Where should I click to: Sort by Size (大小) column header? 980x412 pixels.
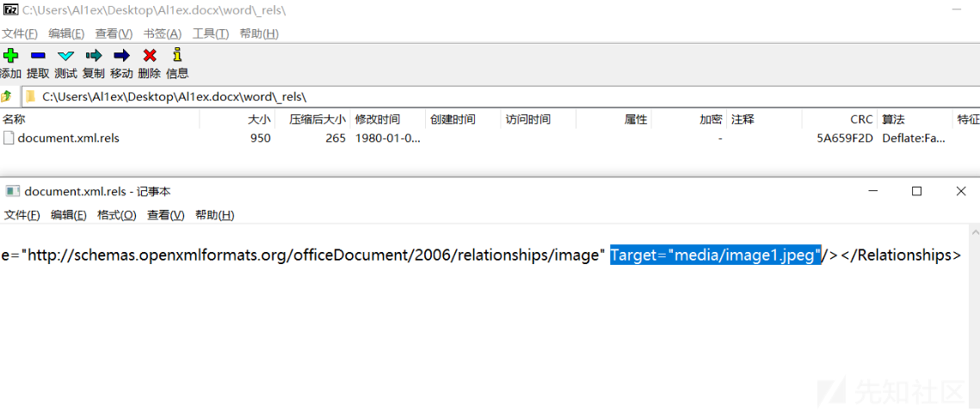point(259,120)
